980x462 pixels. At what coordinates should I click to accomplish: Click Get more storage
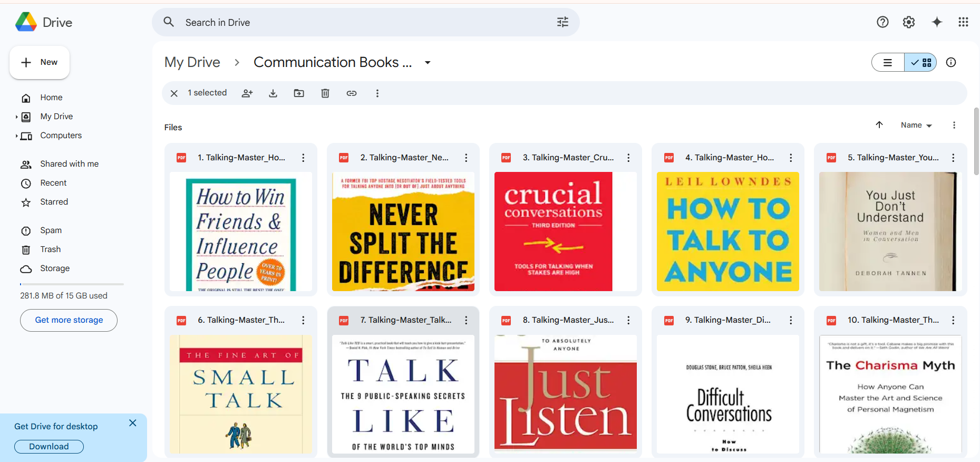(69, 320)
